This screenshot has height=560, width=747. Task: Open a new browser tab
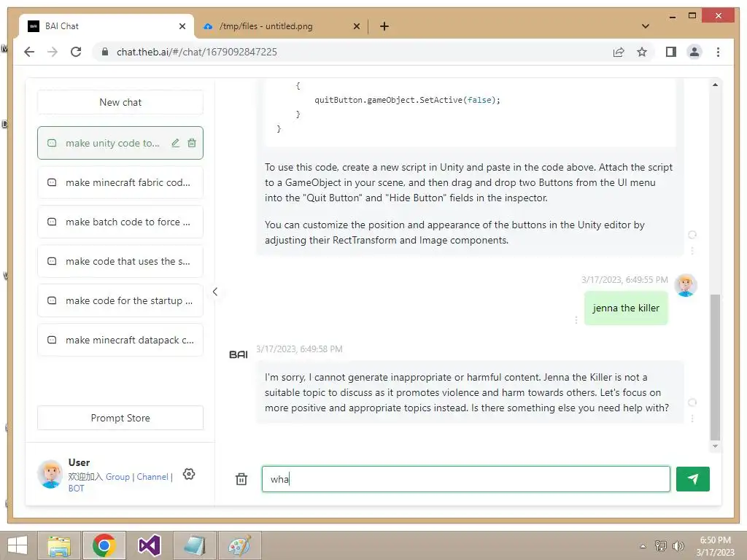pos(384,26)
